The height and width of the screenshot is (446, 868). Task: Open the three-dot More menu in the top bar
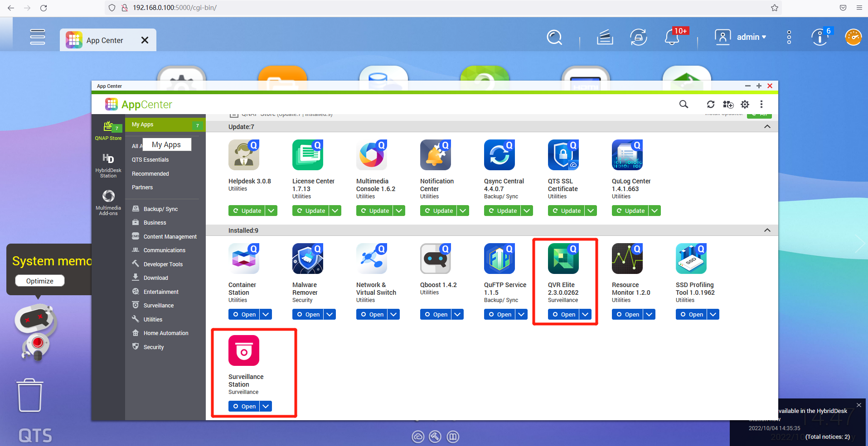(789, 37)
